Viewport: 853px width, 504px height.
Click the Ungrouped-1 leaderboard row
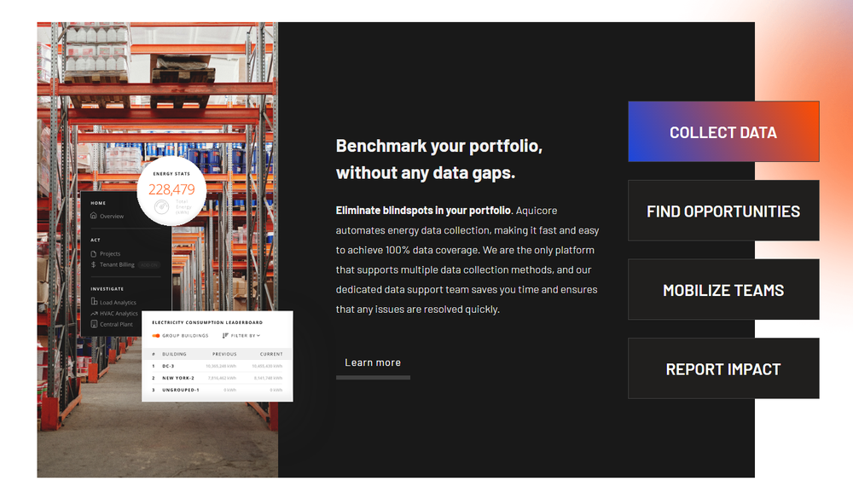coord(218,390)
